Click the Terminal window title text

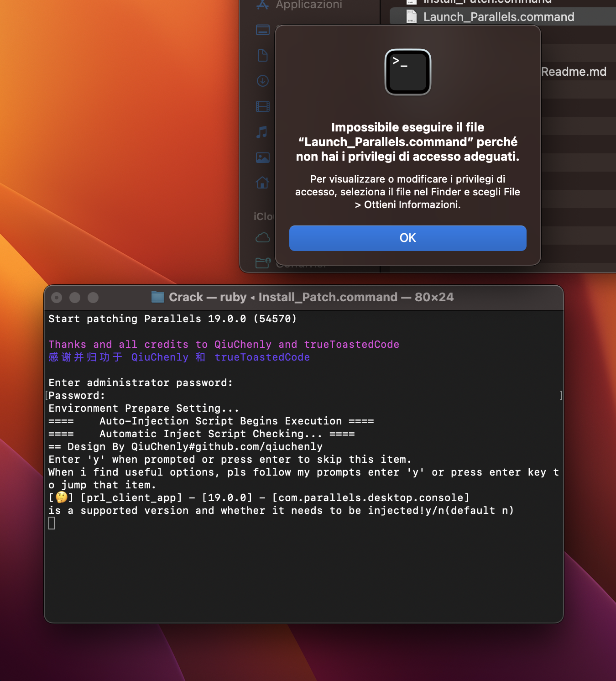[x=311, y=297]
